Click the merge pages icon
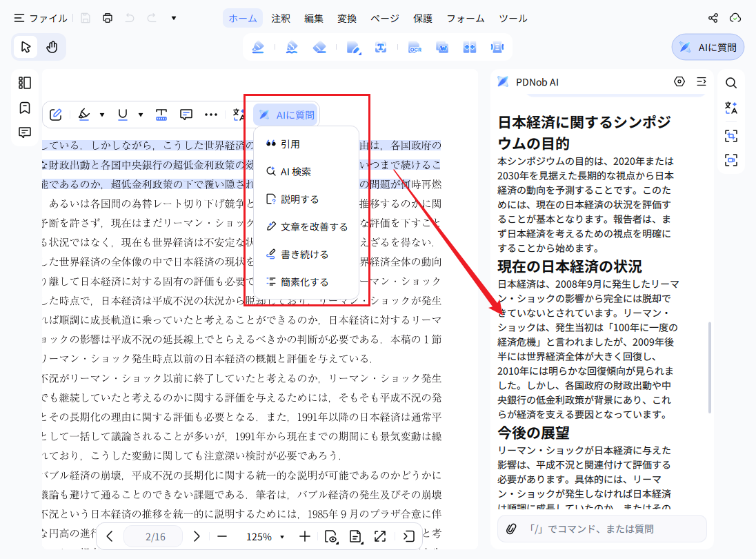756x559 pixels. pos(470,47)
